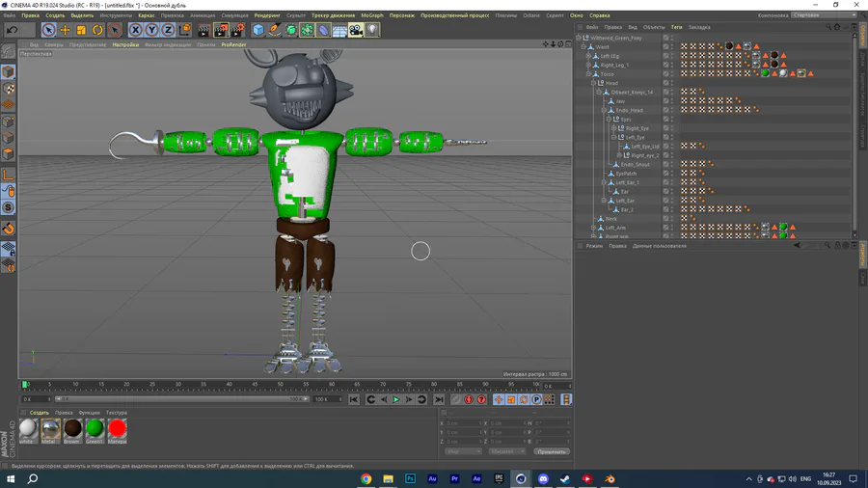Activate the Move tool
868x488 pixels.
click(x=66, y=30)
